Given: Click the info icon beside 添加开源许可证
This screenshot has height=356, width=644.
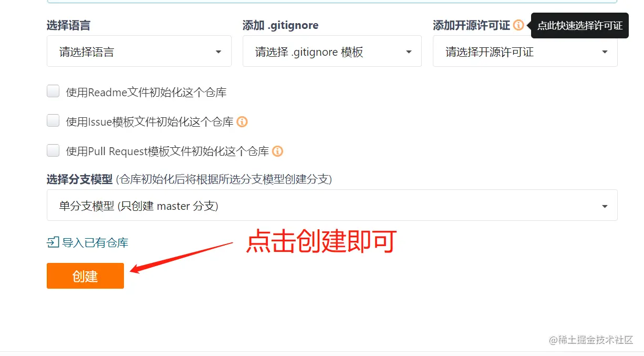Looking at the screenshot, I should click(x=518, y=25).
